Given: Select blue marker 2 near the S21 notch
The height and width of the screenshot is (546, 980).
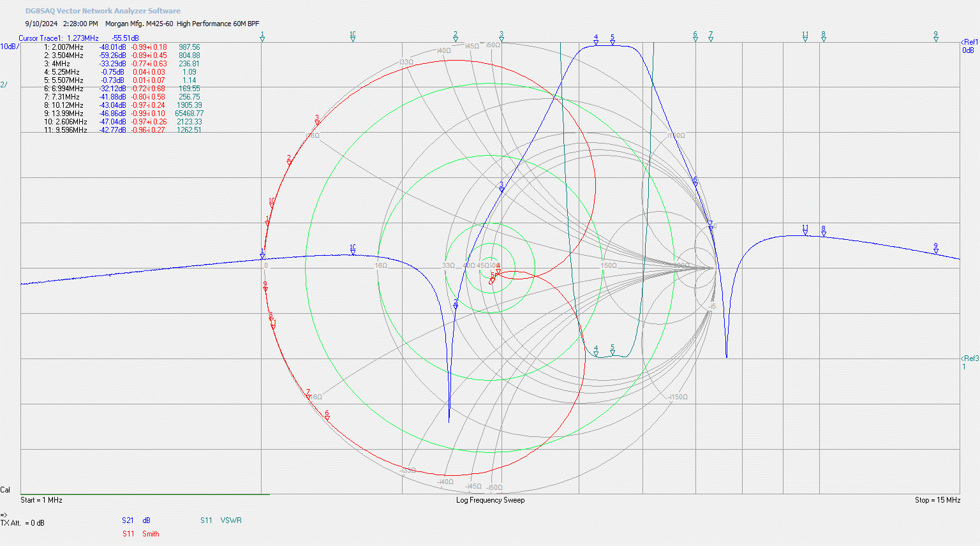Looking at the screenshot, I should pyautogui.click(x=456, y=305).
